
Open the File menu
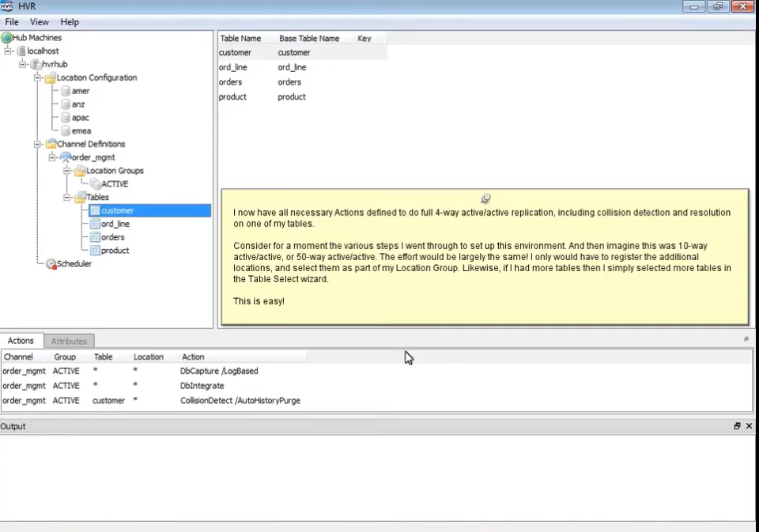tap(11, 21)
